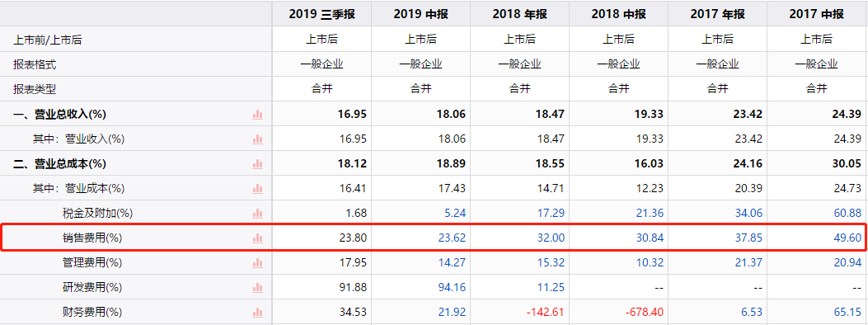Select the 2017 年报 column header

coord(717,14)
